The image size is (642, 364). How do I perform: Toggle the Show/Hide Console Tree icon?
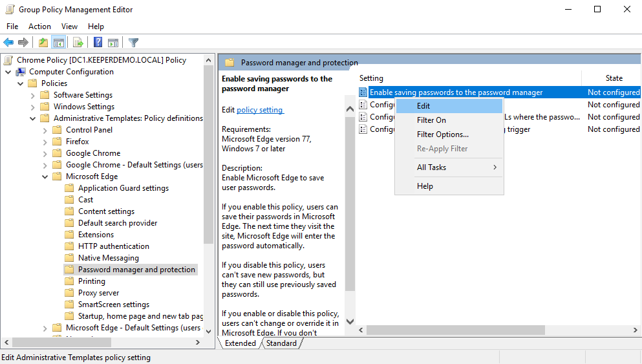58,43
